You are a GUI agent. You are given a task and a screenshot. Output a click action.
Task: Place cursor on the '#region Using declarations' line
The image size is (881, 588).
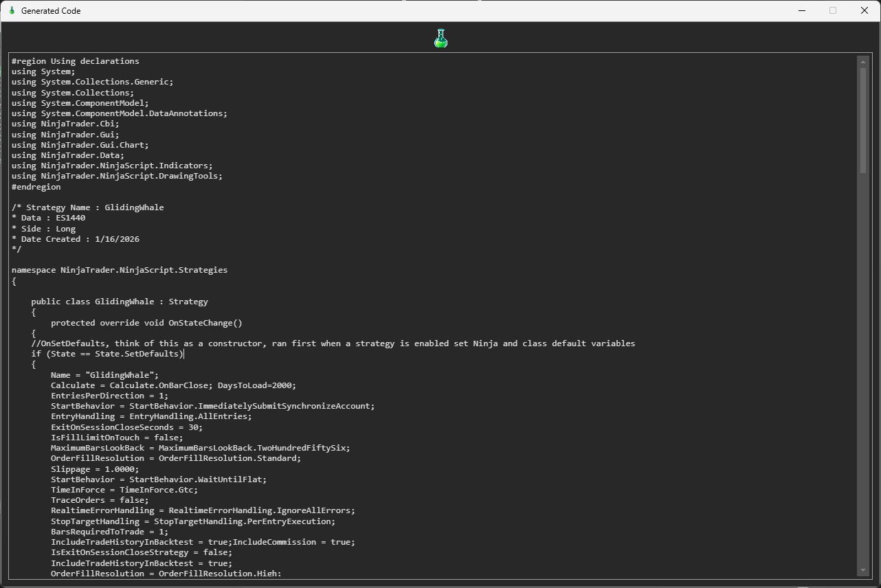coord(75,61)
